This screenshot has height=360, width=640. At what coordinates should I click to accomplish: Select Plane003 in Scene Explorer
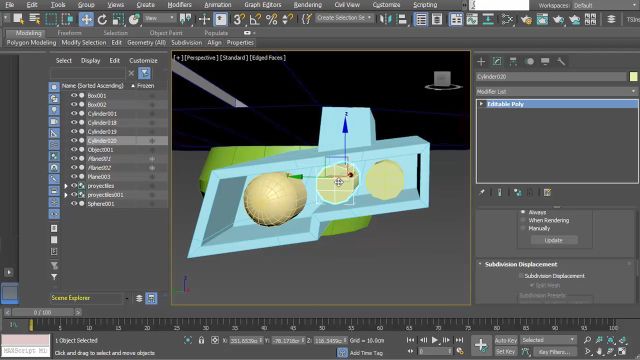99,177
